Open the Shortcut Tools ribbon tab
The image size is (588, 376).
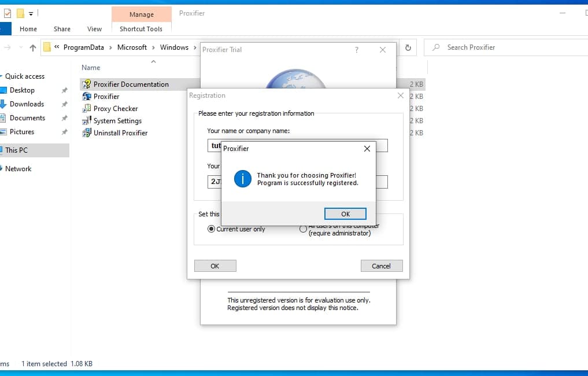[x=141, y=29]
